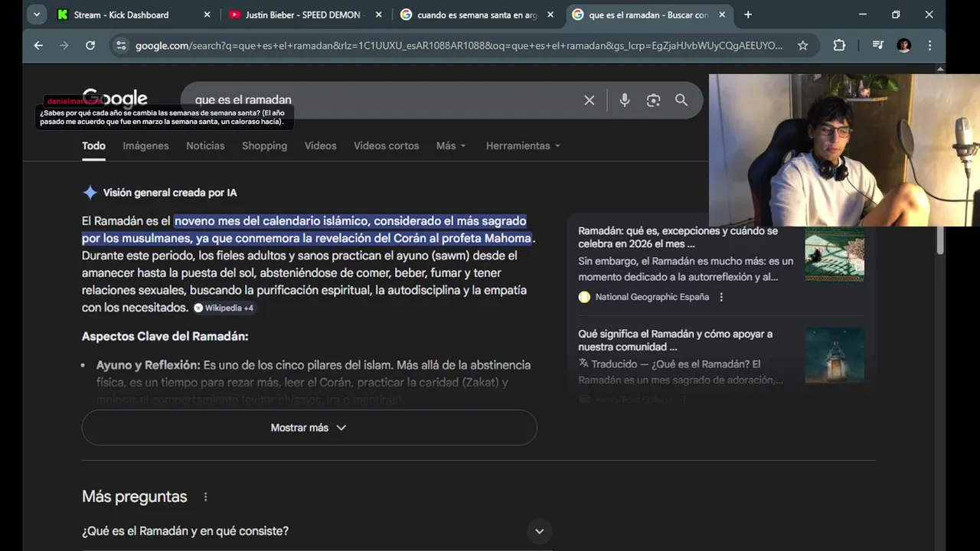Close the que es el ramadan tab
This screenshot has height=551, width=980.
721,15
